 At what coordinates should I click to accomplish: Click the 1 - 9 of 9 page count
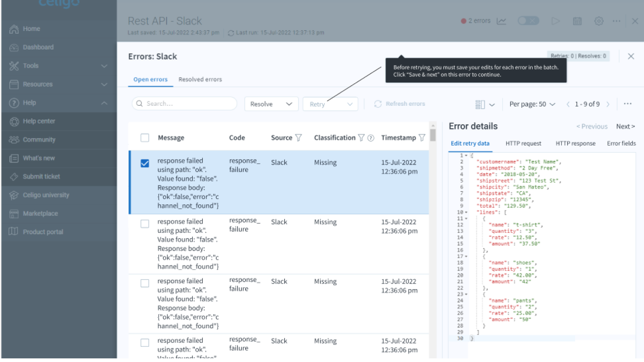587,104
